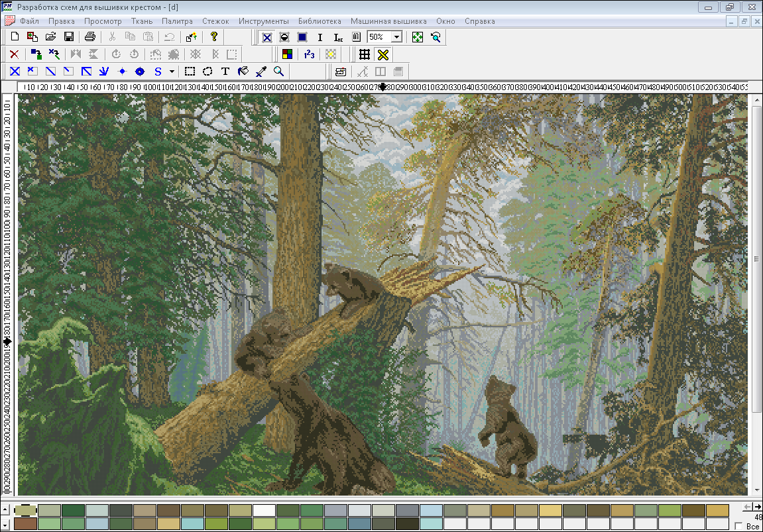
Task: Select the bead stitch tool
Action: [x=140, y=72]
